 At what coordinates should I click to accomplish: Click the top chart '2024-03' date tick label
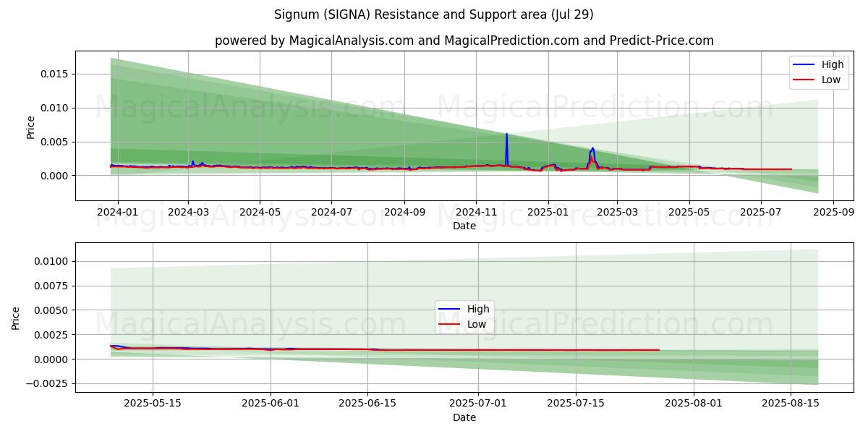188,213
